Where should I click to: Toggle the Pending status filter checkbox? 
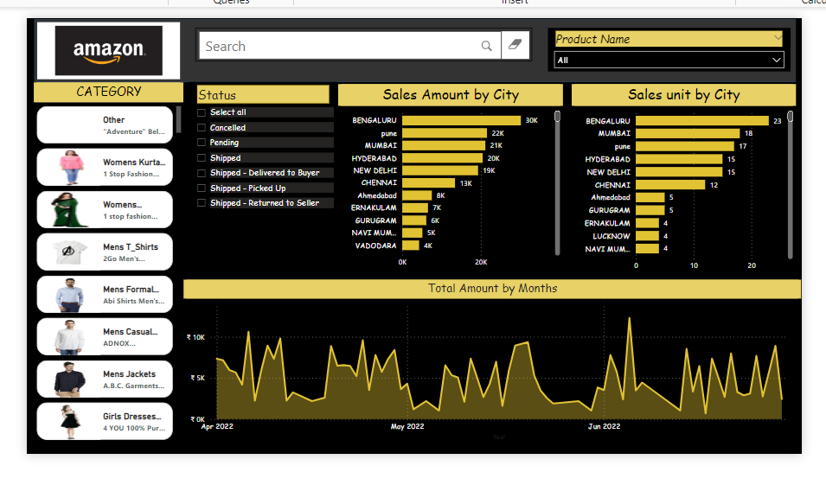(202, 143)
